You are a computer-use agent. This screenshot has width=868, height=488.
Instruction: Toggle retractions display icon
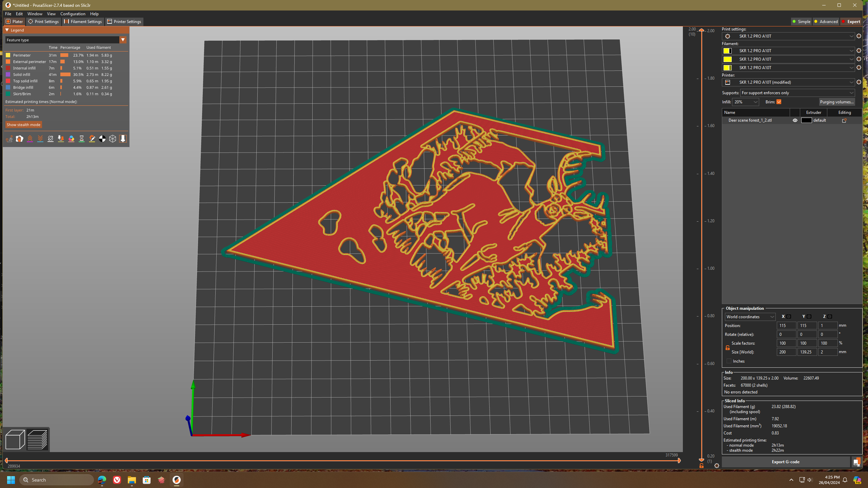click(30, 139)
